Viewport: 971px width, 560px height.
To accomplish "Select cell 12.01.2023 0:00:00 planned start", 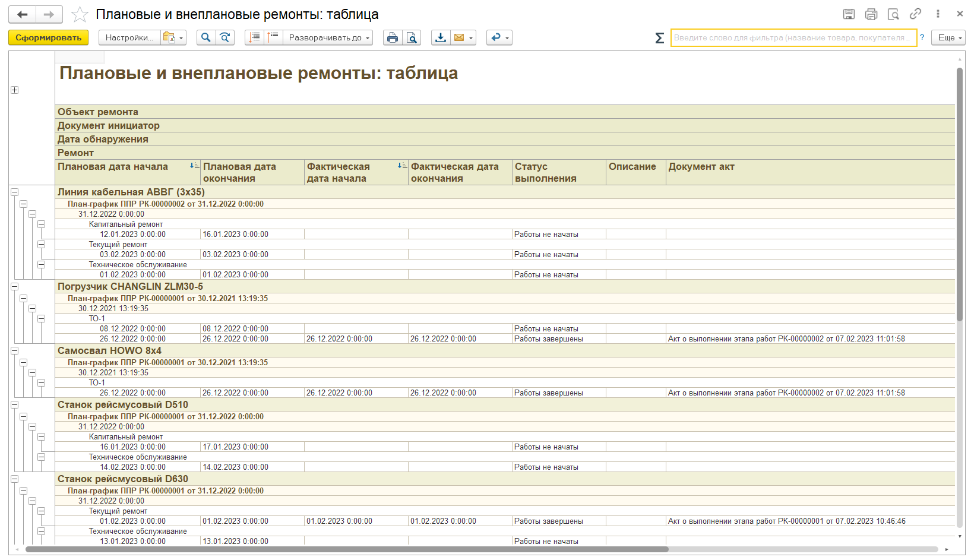I will [x=133, y=234].
